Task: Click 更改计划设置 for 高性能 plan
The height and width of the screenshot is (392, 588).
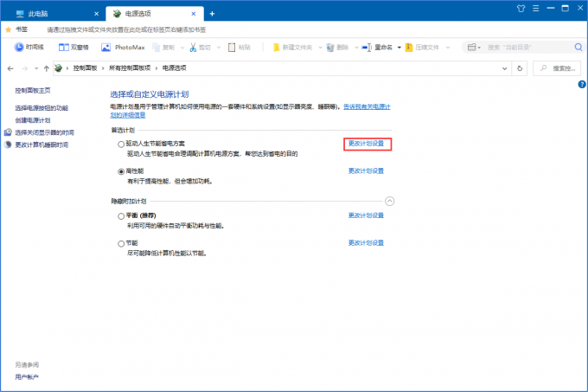Action: 366,170
